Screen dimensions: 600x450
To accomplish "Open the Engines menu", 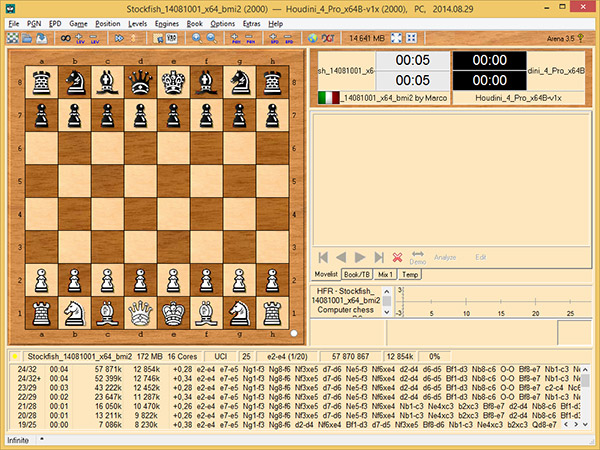I will pyautogui.click(x=166, y=24).
